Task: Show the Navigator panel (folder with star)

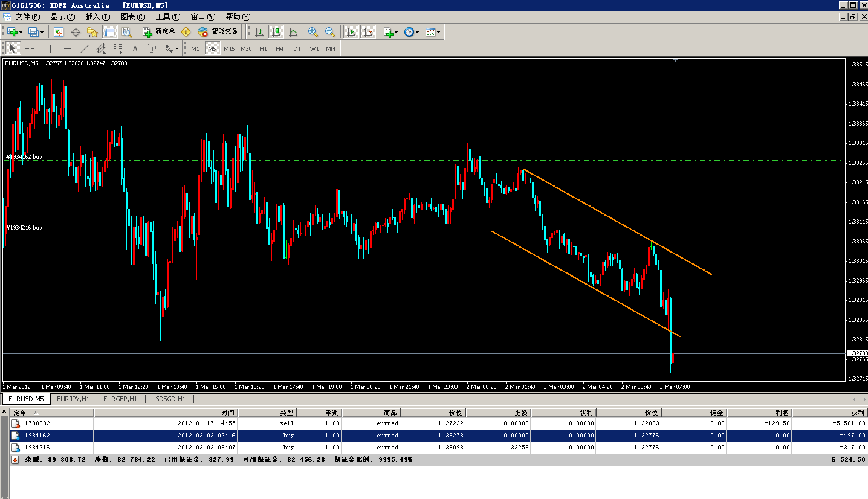Action: [92, 32]
